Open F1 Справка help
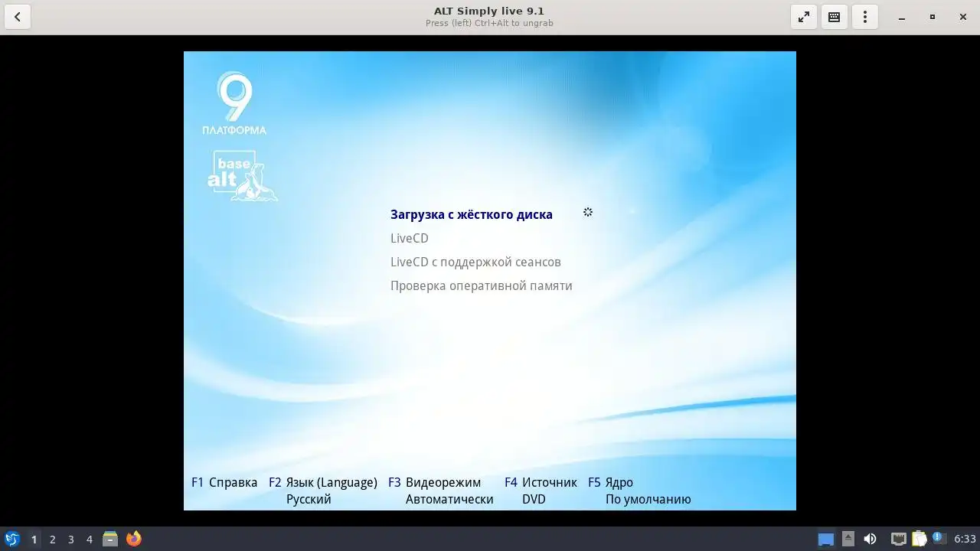This screenshot has height=551, width=980. [x=224, y=483]
